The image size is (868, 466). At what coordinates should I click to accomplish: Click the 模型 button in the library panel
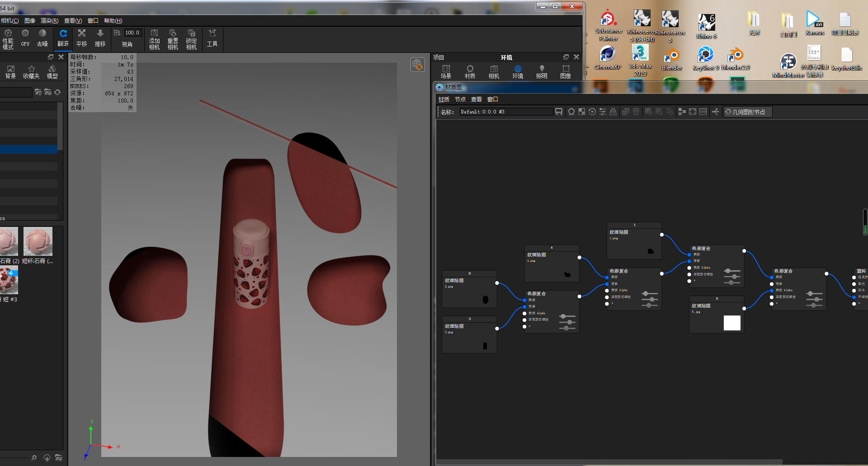point(52,71)
